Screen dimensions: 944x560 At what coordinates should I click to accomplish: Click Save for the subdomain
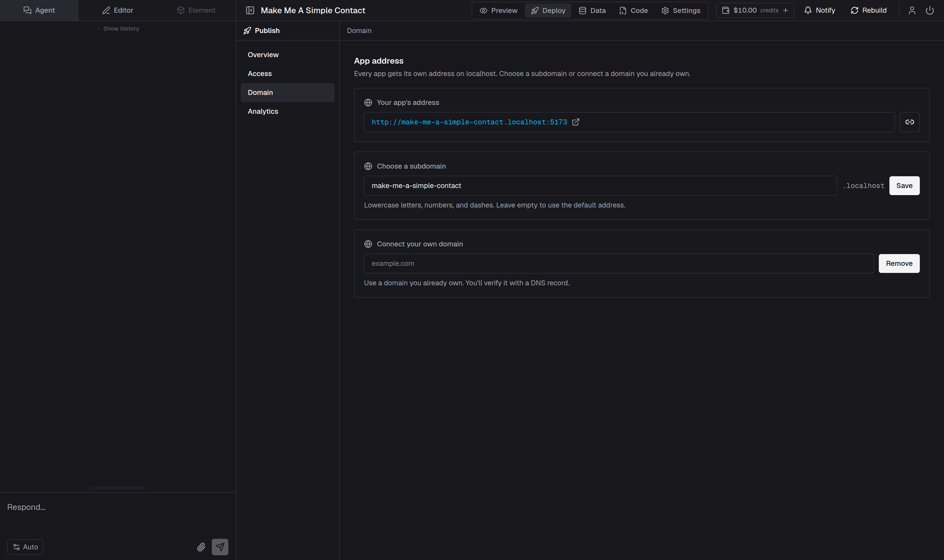click(904, 186)
